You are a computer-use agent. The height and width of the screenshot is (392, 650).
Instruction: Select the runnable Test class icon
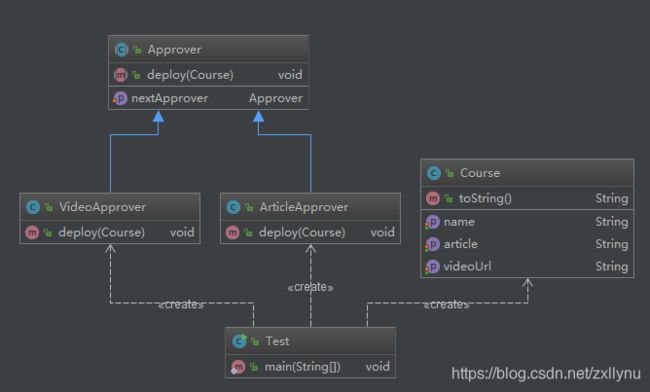click(x=239, y=341)
